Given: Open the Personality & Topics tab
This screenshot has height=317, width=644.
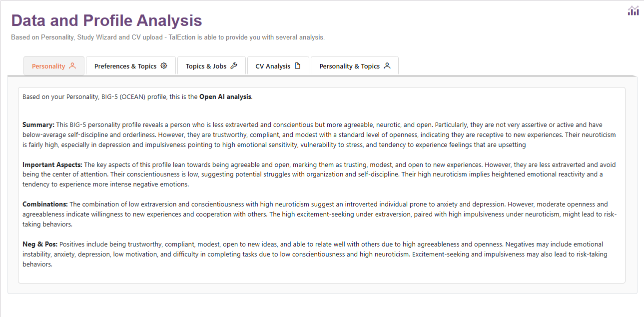Looking at the screenshot, I should [x=355, y=65].
